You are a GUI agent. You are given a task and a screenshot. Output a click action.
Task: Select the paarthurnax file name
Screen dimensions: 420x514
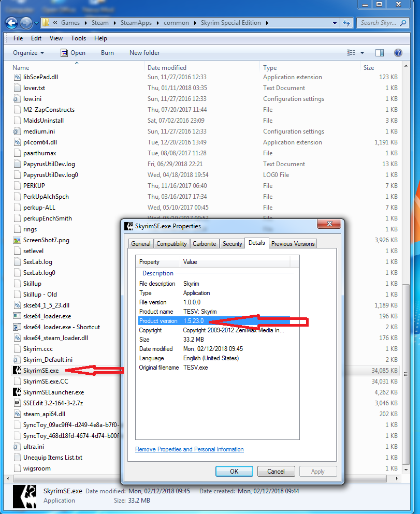40,153
